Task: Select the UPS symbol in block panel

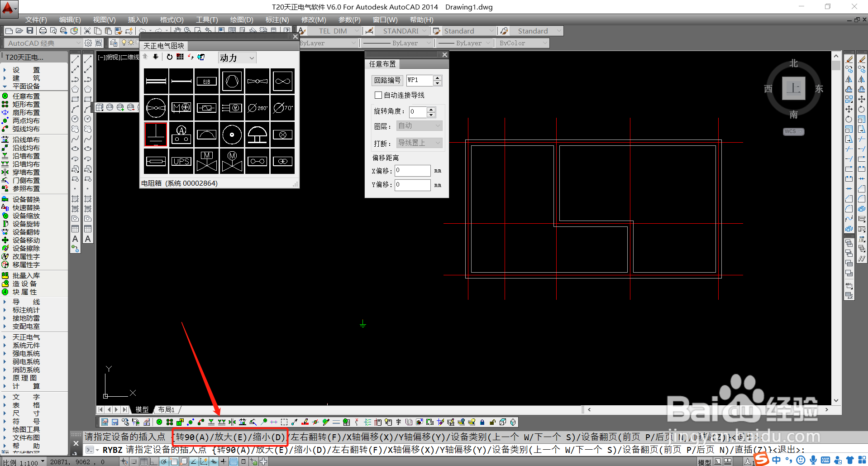Action: 181,161
